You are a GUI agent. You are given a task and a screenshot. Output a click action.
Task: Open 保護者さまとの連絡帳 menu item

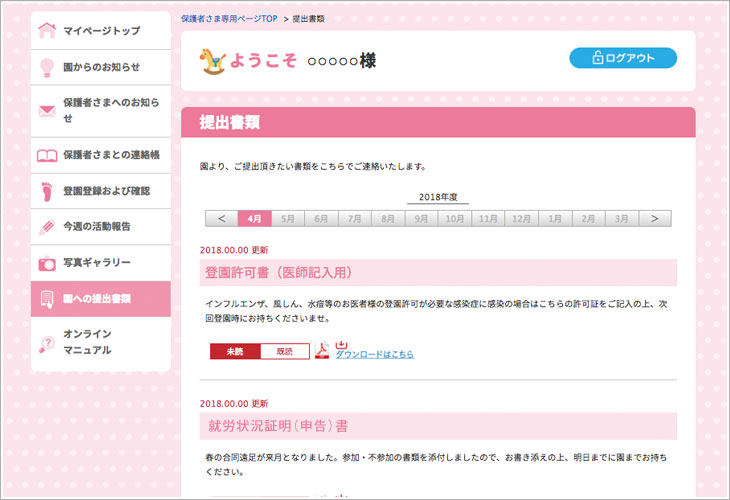(101, 155)
